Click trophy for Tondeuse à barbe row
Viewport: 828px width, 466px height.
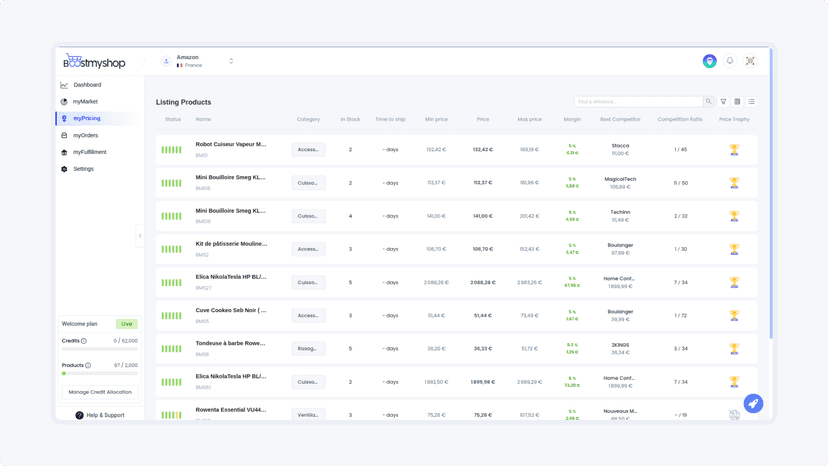(734, 349)
